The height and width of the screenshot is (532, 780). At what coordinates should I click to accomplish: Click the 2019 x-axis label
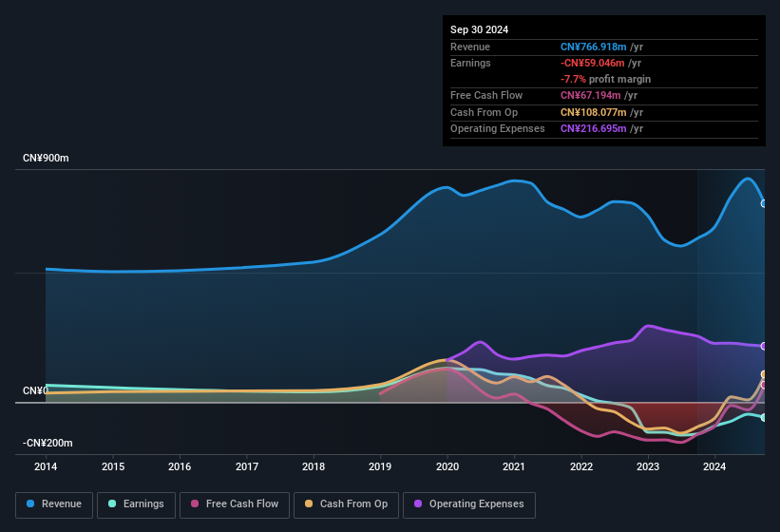coord(380,466)
